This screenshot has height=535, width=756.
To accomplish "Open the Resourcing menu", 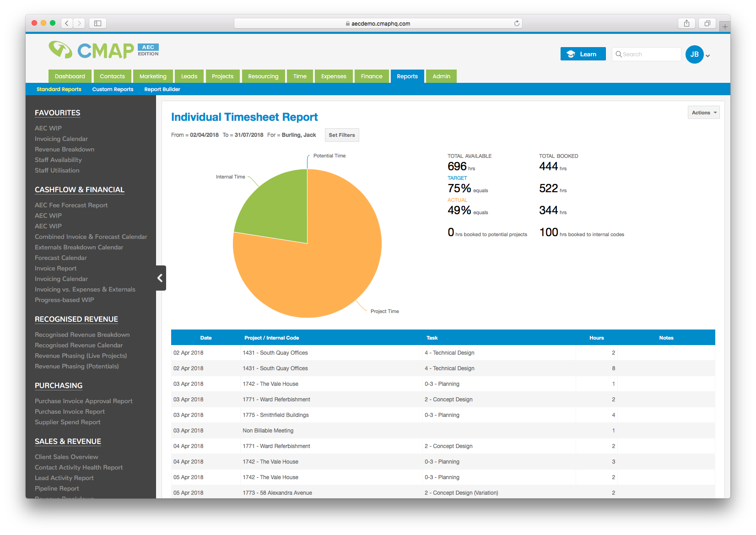I will [x=263, y=76].
